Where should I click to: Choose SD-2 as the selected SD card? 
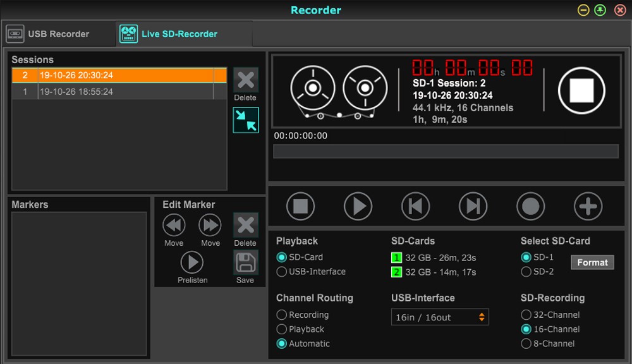point(526,272)
